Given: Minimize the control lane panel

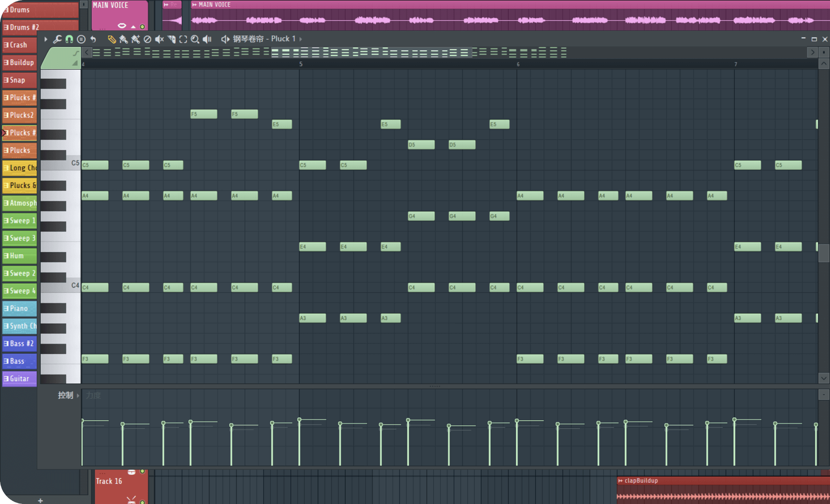Looking at the screenshot, I should 824,395.
